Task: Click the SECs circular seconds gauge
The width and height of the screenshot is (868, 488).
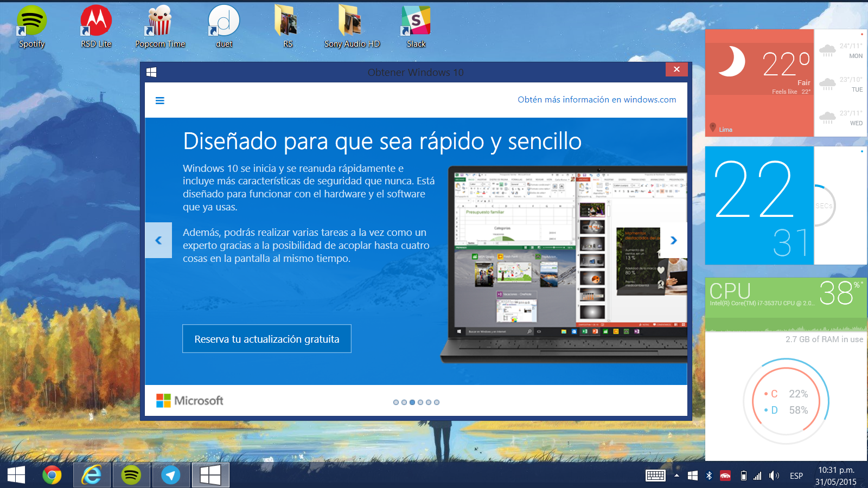Action: tap(824, 206)
